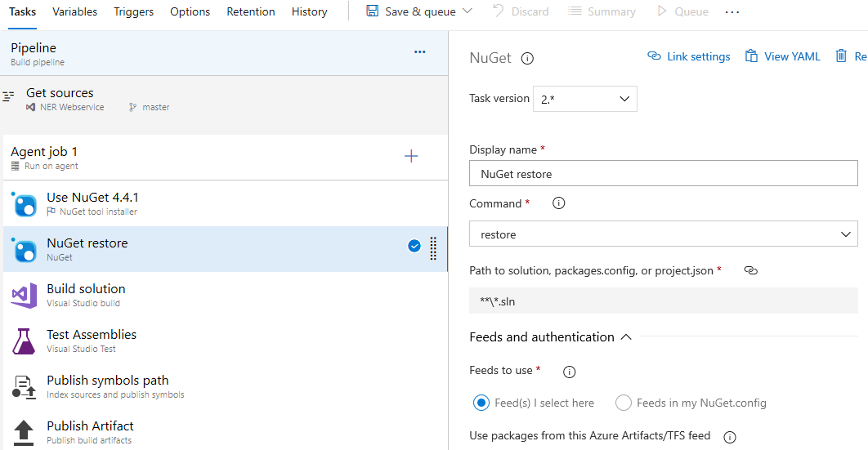Collapse the Feeds and authentication section
This screenshot has height=450, width=868.
click(626, 336)
